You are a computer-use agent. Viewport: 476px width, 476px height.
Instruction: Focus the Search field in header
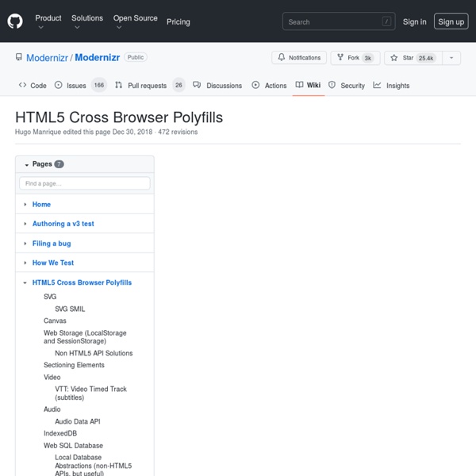[x=339, y=21]
